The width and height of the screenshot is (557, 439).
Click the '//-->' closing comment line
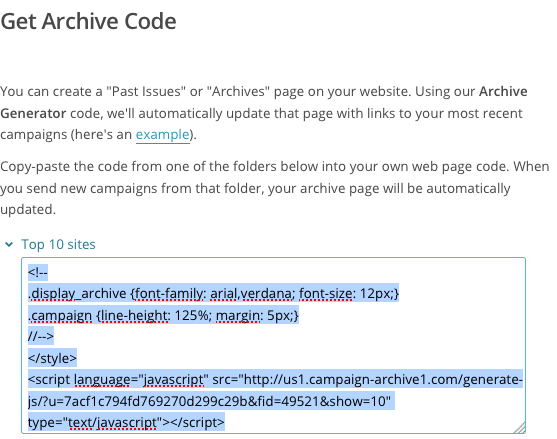point(41,336)
